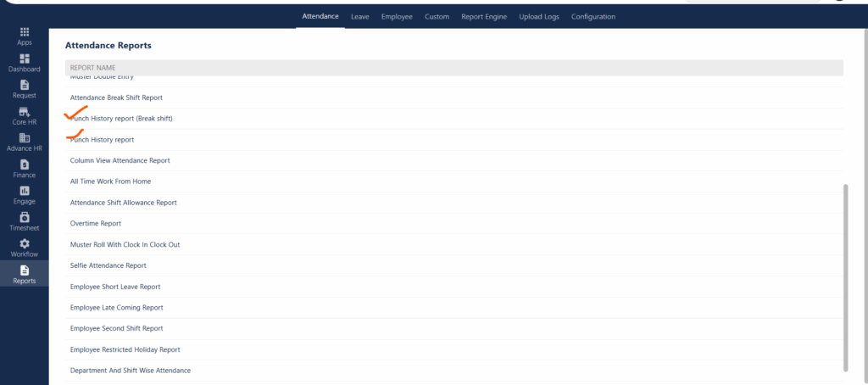This screenshot has height=385, width=868.
Task: Click the REPORT NAME column header
Action: [92, 66]
